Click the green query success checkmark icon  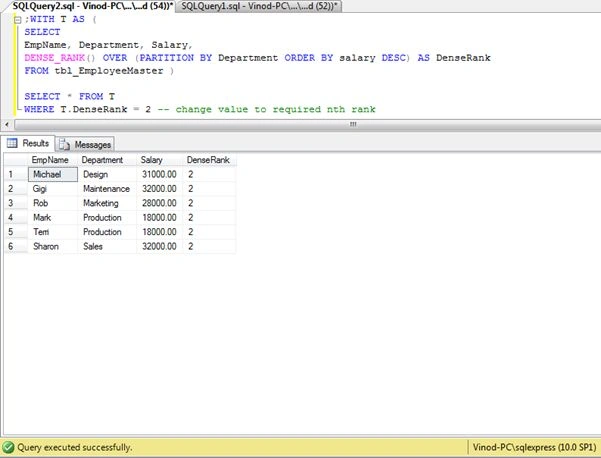tap(8, 447)
